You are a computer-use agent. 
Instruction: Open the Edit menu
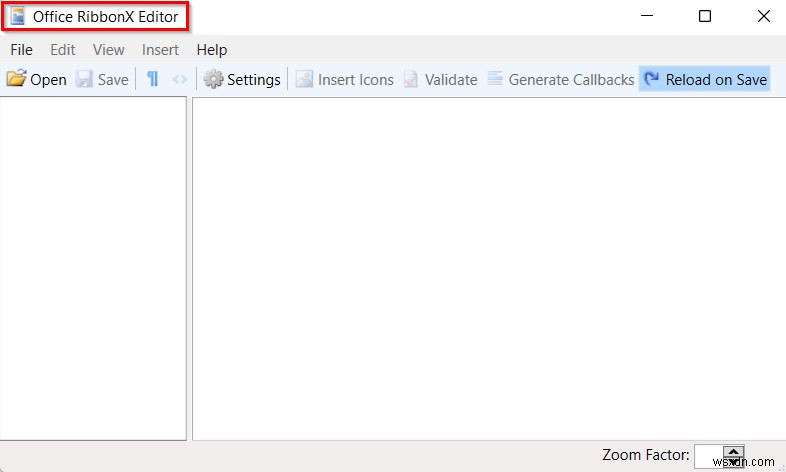(63, 50)
